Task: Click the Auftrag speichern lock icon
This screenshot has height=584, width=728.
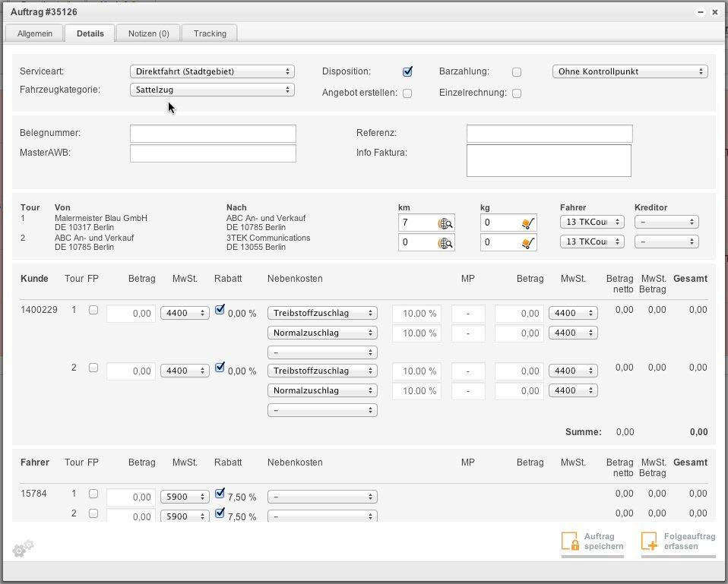Action: (x=570, y=541)
